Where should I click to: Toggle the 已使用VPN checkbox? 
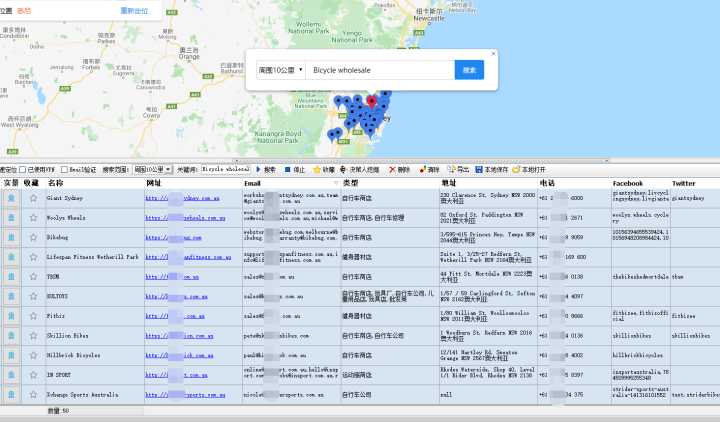coord(22,169)
